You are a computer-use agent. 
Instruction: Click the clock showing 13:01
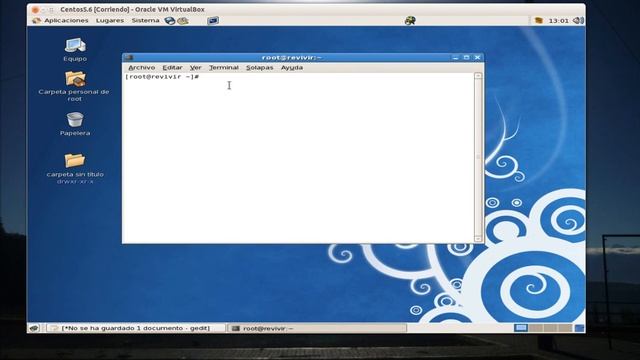click(558, 20)
